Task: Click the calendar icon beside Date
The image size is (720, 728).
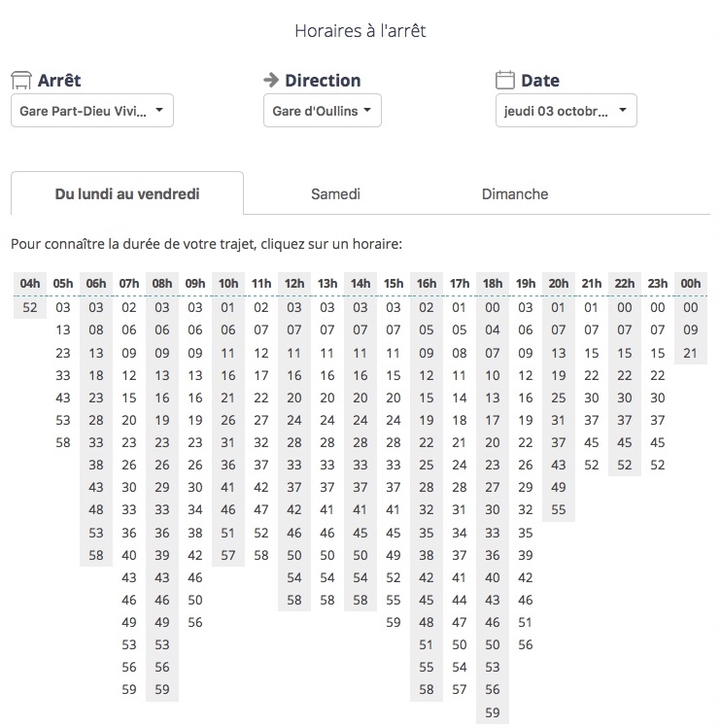Action: (x=504, y=80)
